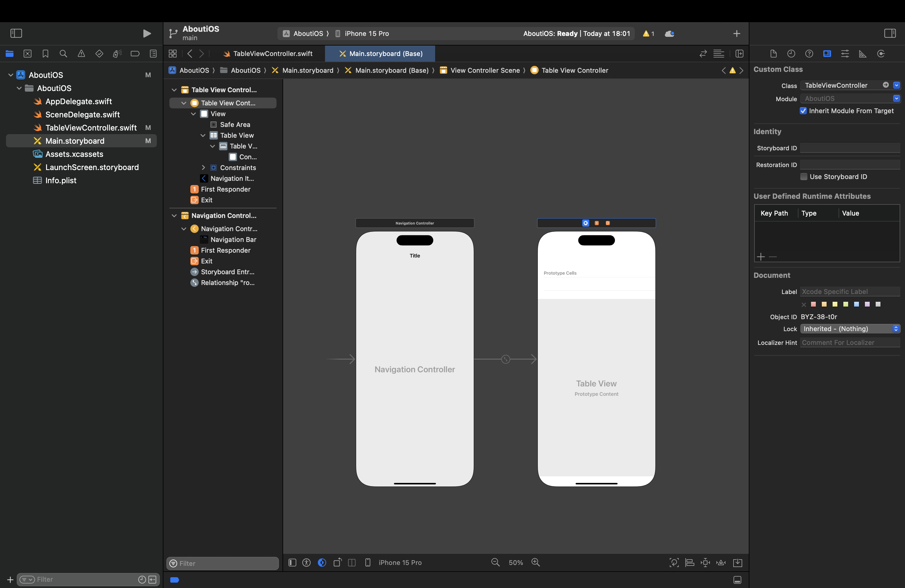The image size is (905, 588).
Task: Toggle the left navigator sidebar
Action: tap(16, 34)
